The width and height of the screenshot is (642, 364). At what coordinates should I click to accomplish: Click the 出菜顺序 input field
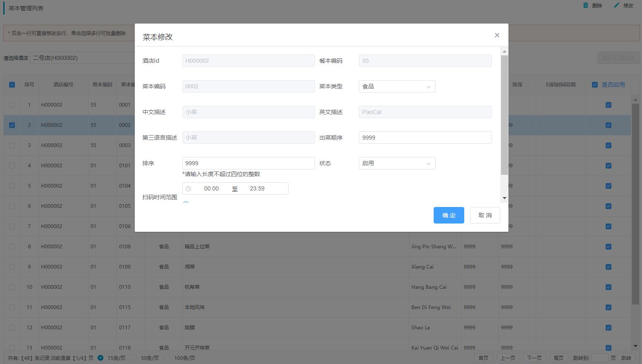click(425, 138)
